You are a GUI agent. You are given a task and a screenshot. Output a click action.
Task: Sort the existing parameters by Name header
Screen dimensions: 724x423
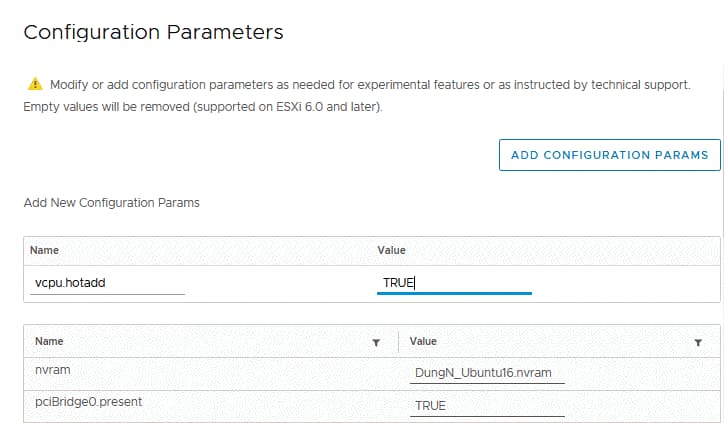tap(49, 342)
